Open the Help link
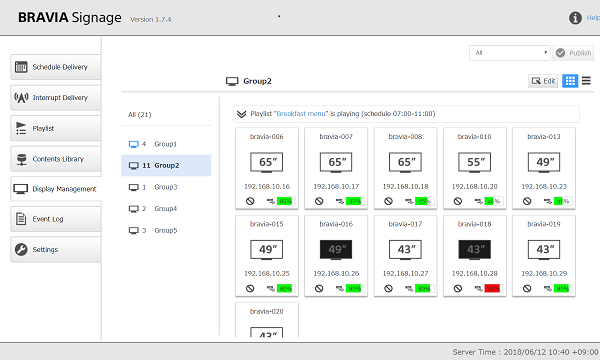Screen dimensions: 600x360 tap(593, 18)
